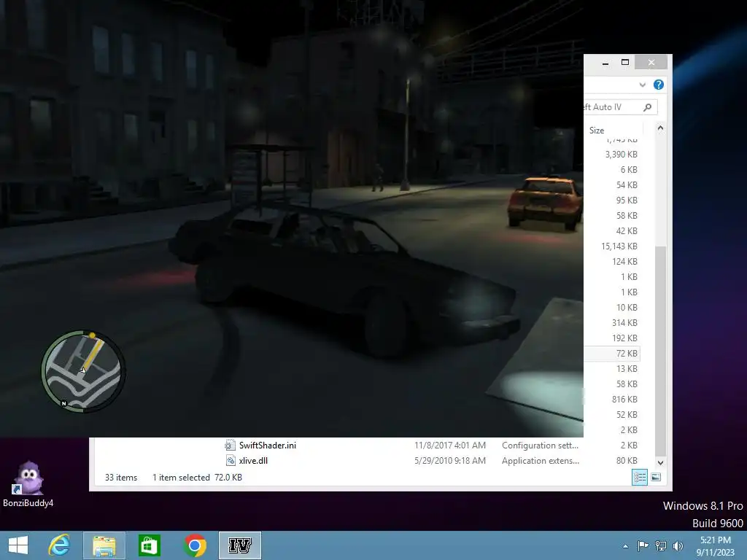Launch Google Chrome from taskbar

point(194,545)
